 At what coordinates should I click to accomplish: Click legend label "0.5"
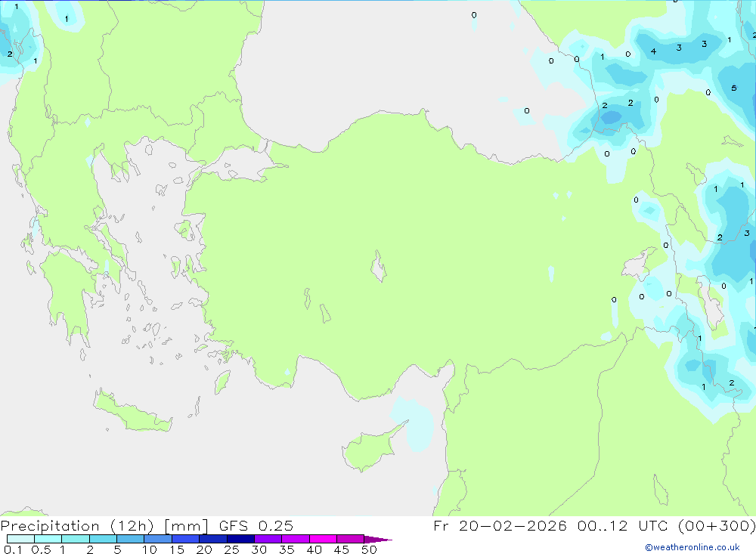(x=41, y=549)
